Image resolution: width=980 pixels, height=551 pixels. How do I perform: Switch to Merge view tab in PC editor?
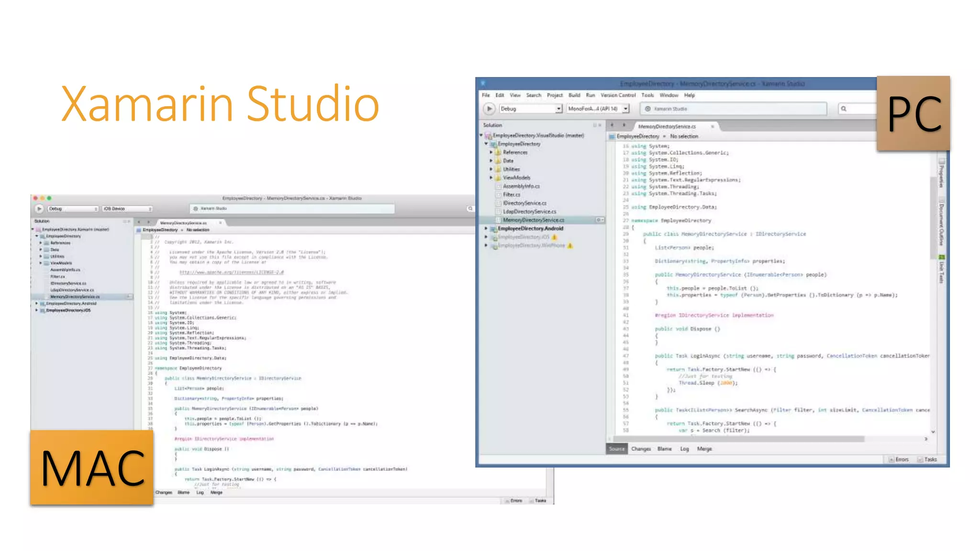pyautogui.click(x=704, y=449)
